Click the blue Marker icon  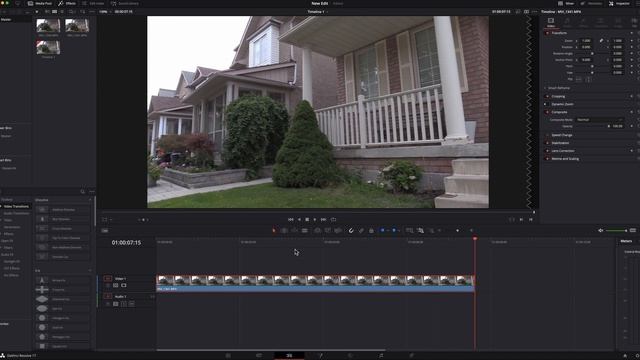click(394, 230)
